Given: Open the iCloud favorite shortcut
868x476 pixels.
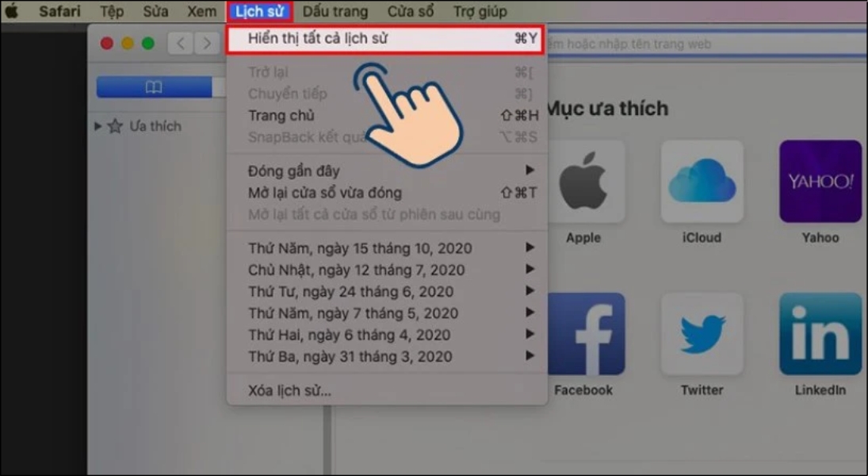Looking at the screenshot, I should (701, 180).
